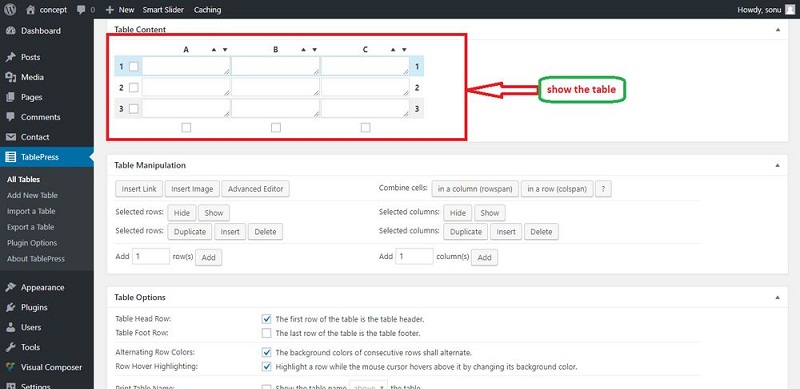
Task: Delete the selected columns
Action: 541,232
